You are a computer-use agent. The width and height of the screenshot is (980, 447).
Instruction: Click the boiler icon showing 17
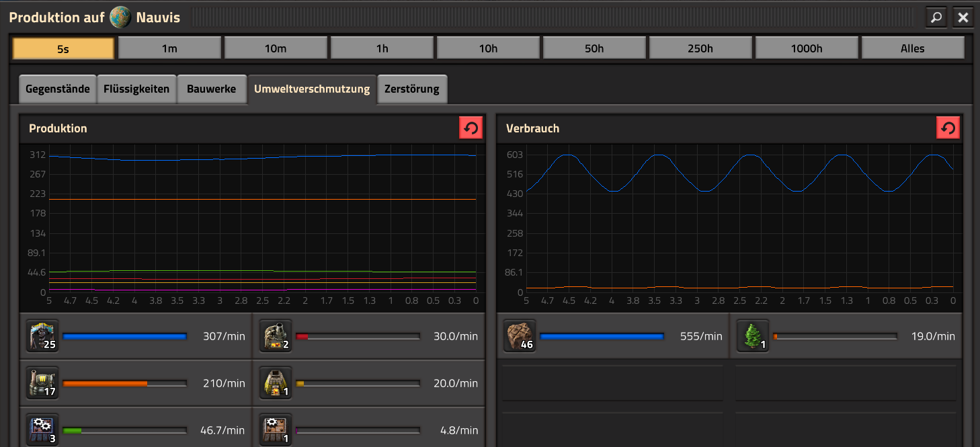coord(42,383)
